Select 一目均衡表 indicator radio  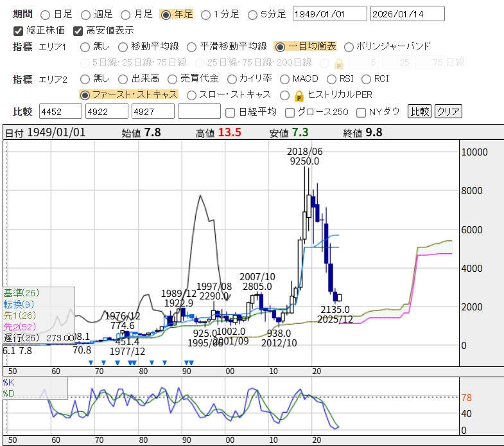pyautogui.click(x=281, y=48)
